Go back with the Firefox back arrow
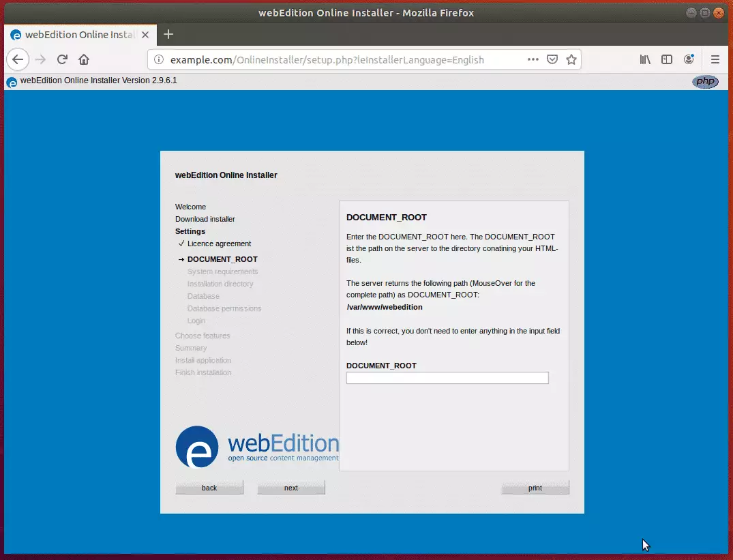 (18, 59)
